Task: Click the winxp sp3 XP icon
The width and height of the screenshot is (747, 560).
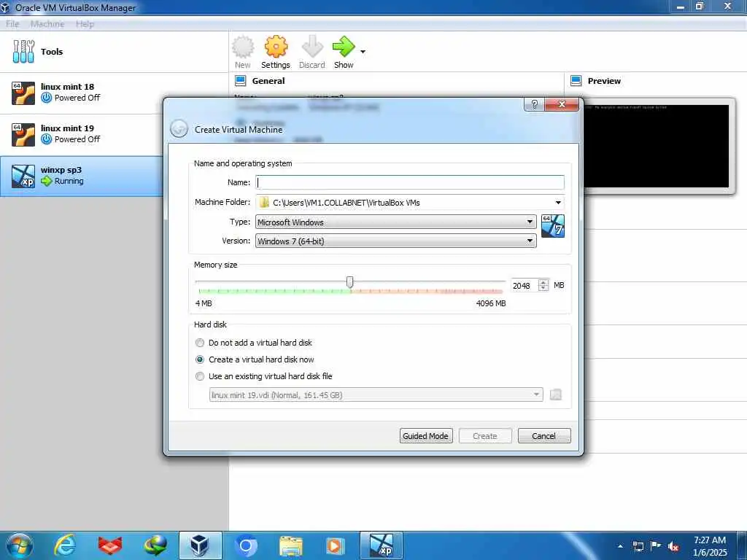Action: pyautogui.click(x=23, y=176)
